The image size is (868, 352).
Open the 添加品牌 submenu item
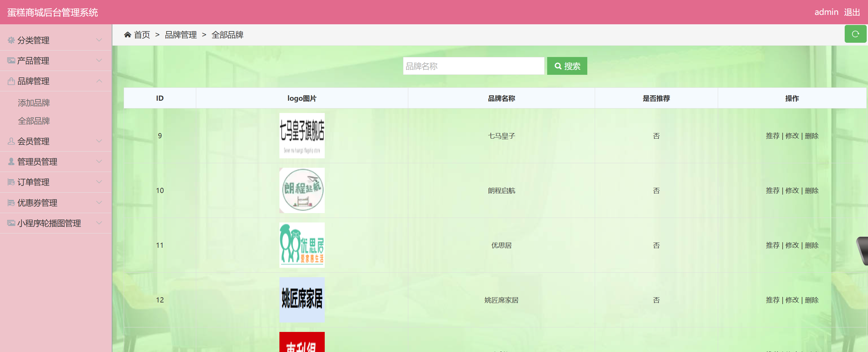tap(34, 103)
